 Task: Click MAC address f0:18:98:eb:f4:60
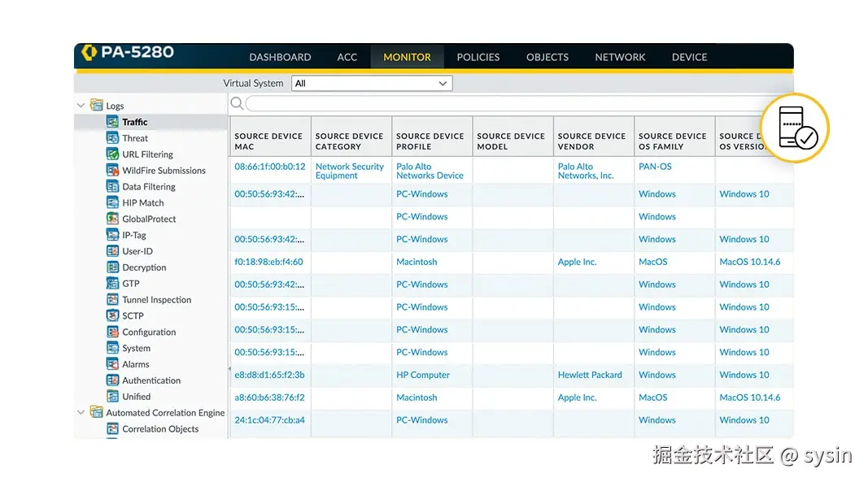(268, 262)
